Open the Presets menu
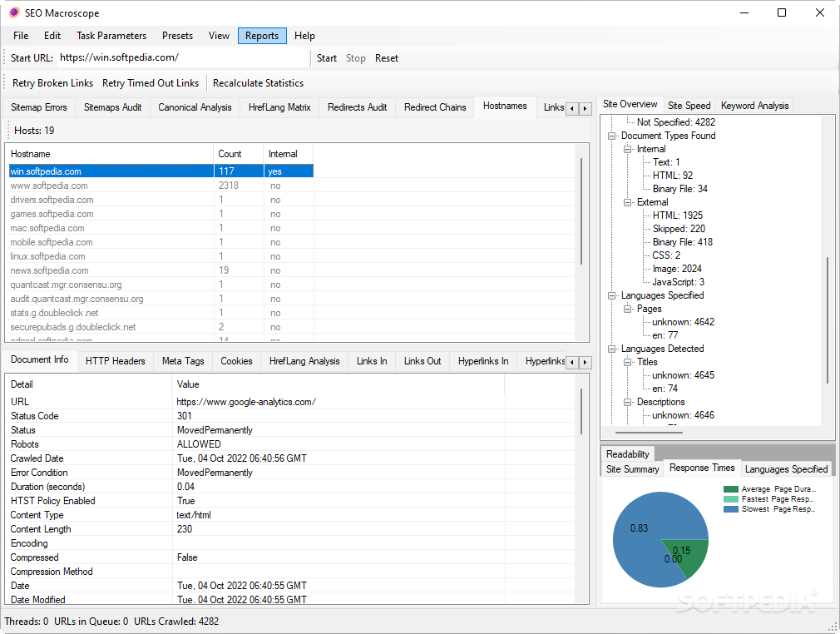 177,36
